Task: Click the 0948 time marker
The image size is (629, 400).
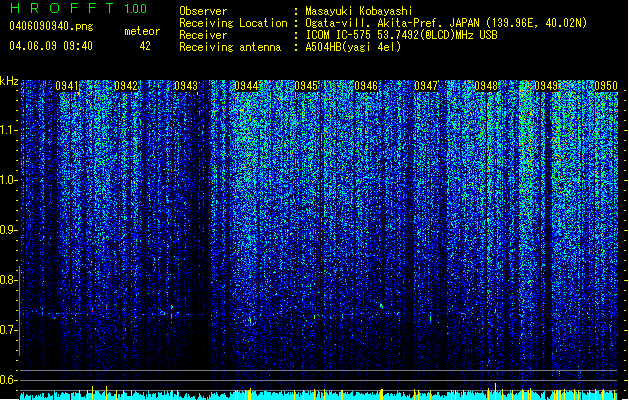Action: (486, 86)
